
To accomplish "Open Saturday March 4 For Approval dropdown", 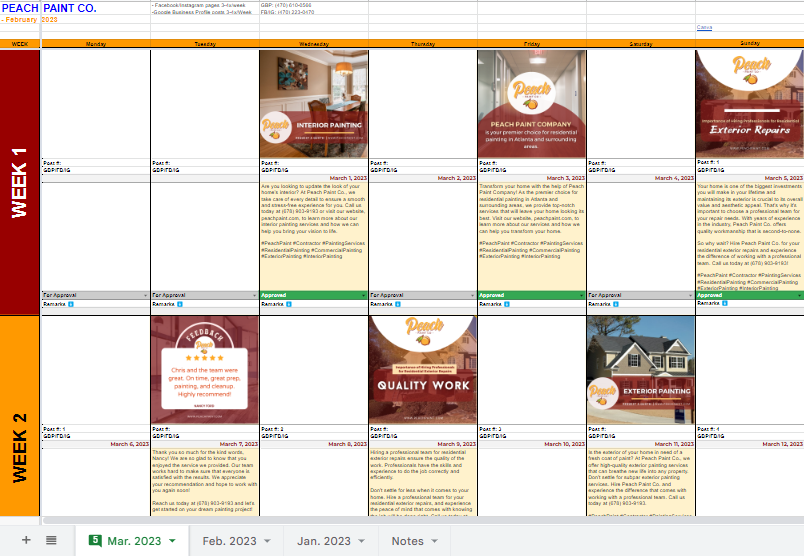I will click(691, 295).
